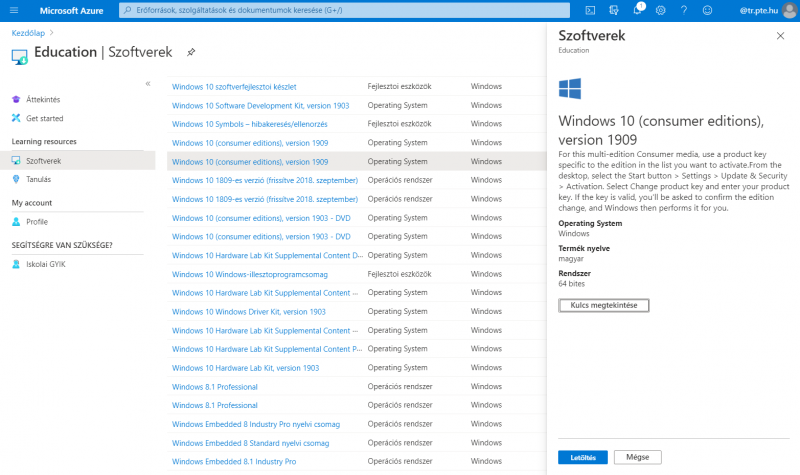
Task: Open Tanulás in the sidebar
Action: pos(38,180)
